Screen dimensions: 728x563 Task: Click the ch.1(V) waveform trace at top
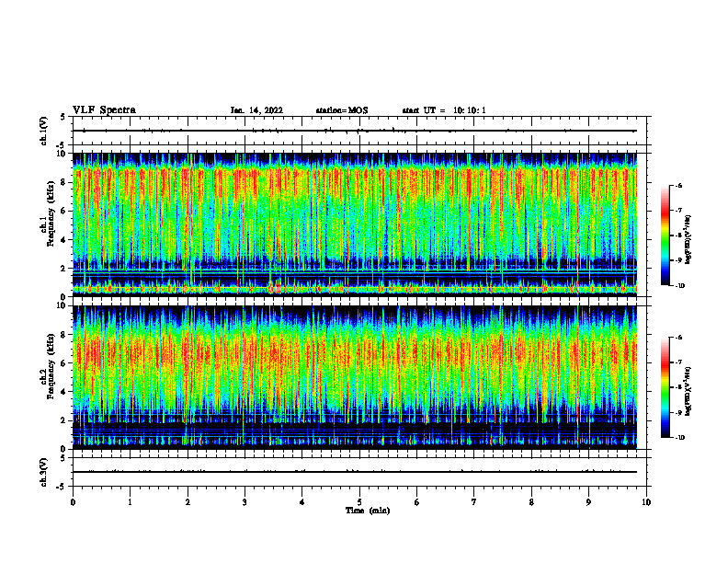click(355, 131)
